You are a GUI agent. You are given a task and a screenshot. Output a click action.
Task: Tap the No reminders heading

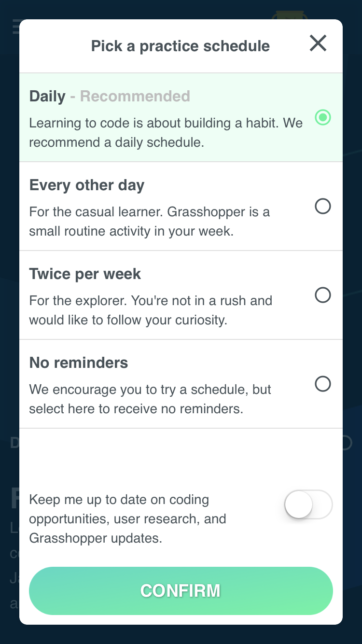point(79,363)
